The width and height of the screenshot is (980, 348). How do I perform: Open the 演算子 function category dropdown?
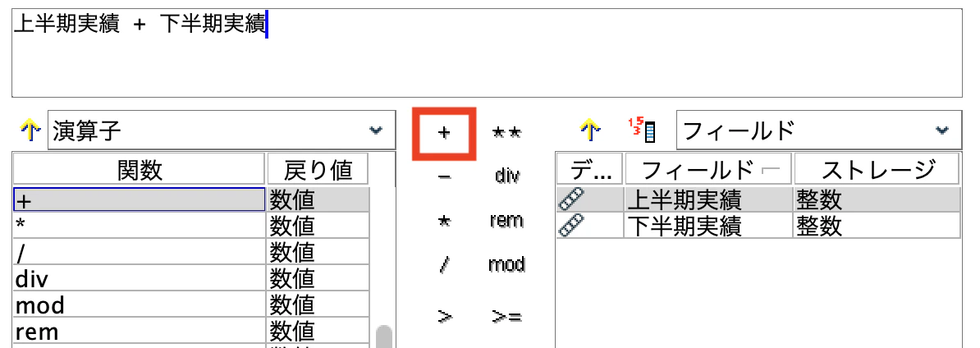(x=222, y=130)
